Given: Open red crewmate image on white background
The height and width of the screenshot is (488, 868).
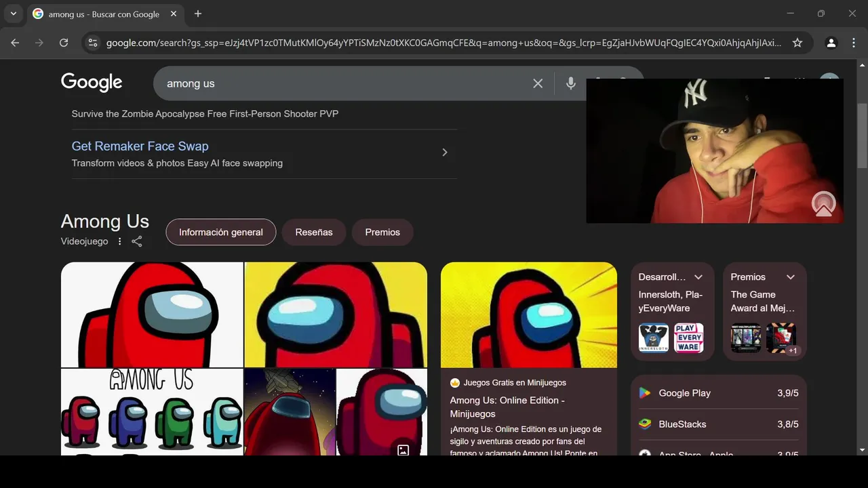Looking at the screenshot, I should click(152, 314).
